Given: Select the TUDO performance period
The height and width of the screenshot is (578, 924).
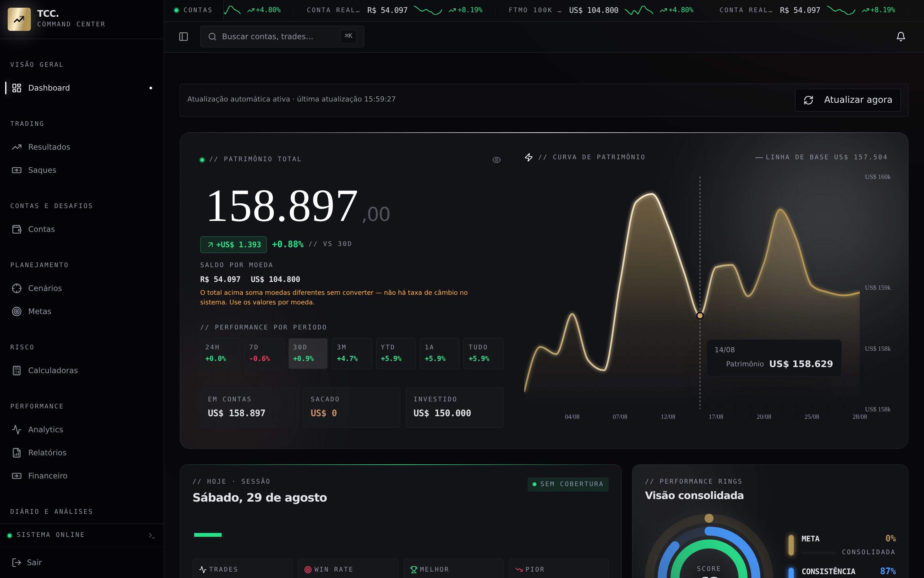Looking at the screenshot, I should pos(483,353).
